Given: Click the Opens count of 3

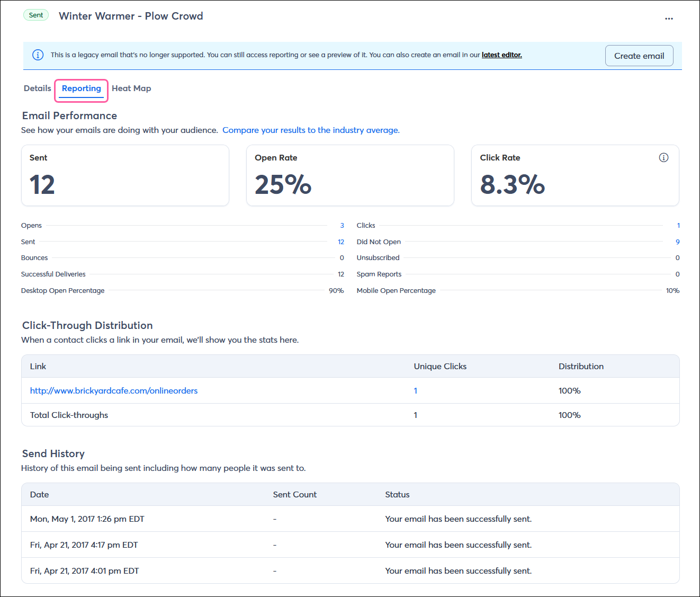Looking at the screenshot, I should [x=342, y=226].
